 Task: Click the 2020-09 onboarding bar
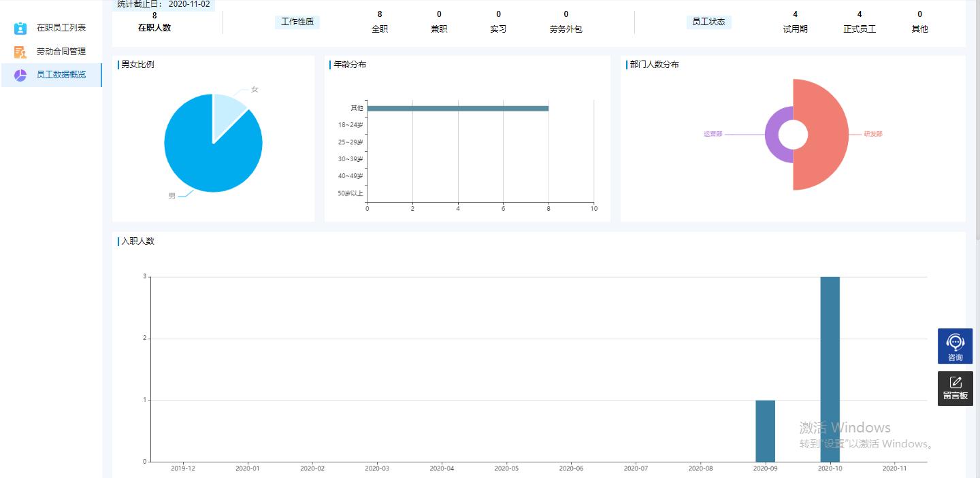765,431
